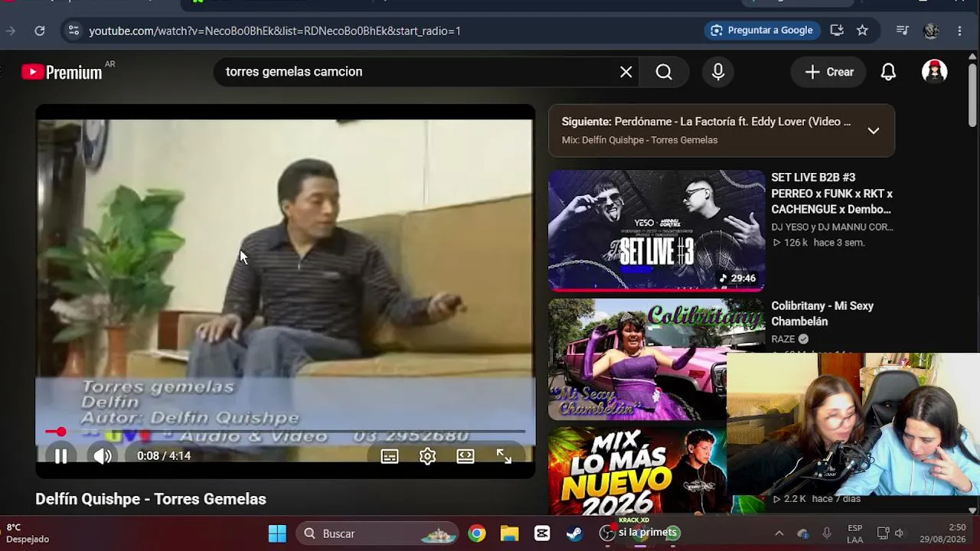Open the Chrome three-dot menu
This screenshot has width=980, height=551.
pyautogui.click(x=959, y=31)
